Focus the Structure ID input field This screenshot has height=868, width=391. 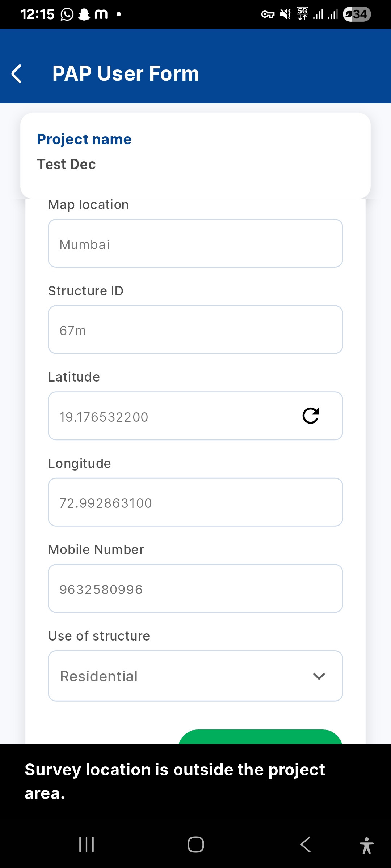click(195, 329)
